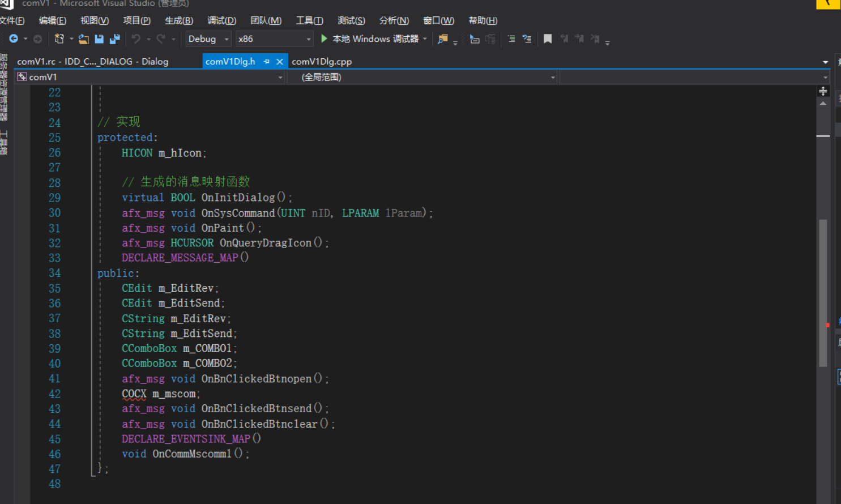The height and width of the screenshot is (504, 841).
Task: Open the 工具箱 side panel tab
Action: click(x=4, y=143)
